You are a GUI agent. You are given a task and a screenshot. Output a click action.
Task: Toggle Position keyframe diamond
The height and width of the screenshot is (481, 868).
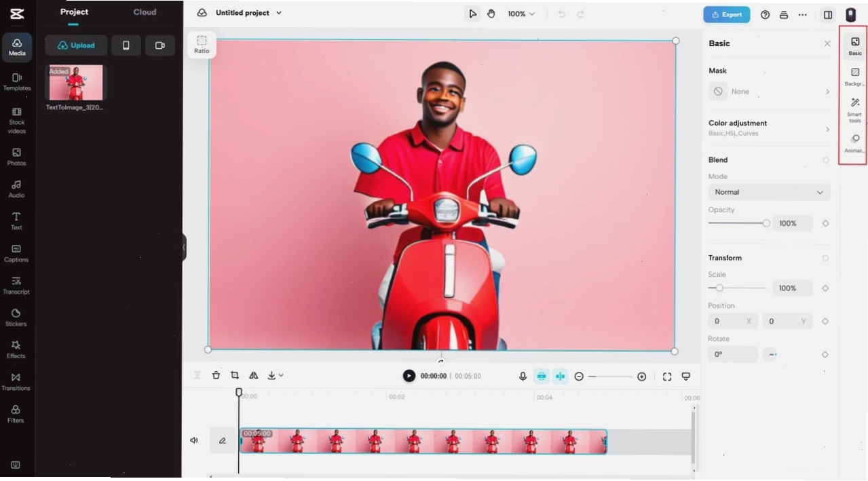[x=825, y=322]
